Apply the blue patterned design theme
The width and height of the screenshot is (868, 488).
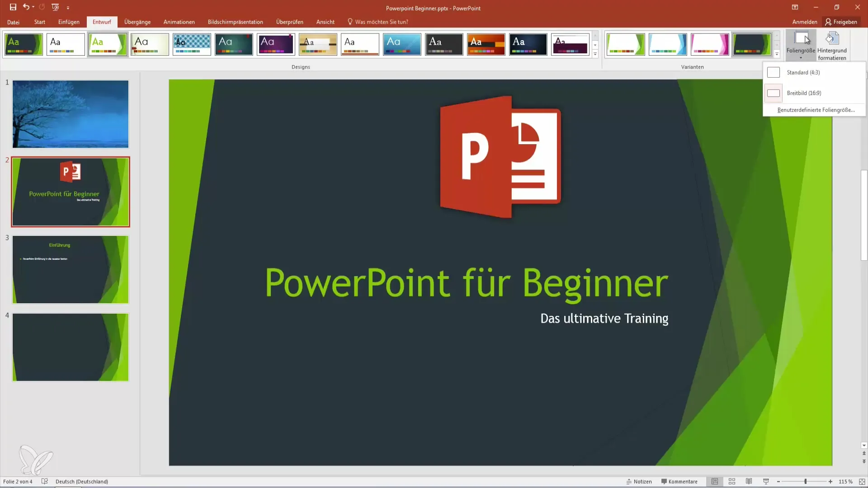192,44
